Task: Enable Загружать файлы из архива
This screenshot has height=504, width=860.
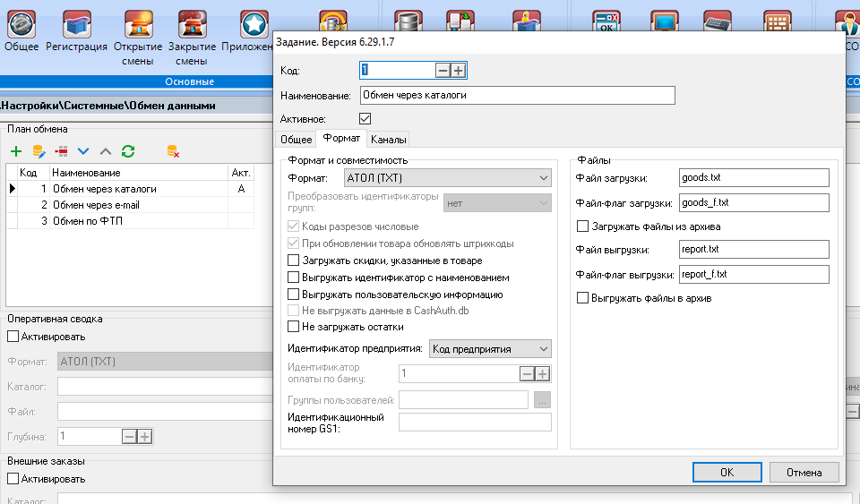Action: pos(582,226)
